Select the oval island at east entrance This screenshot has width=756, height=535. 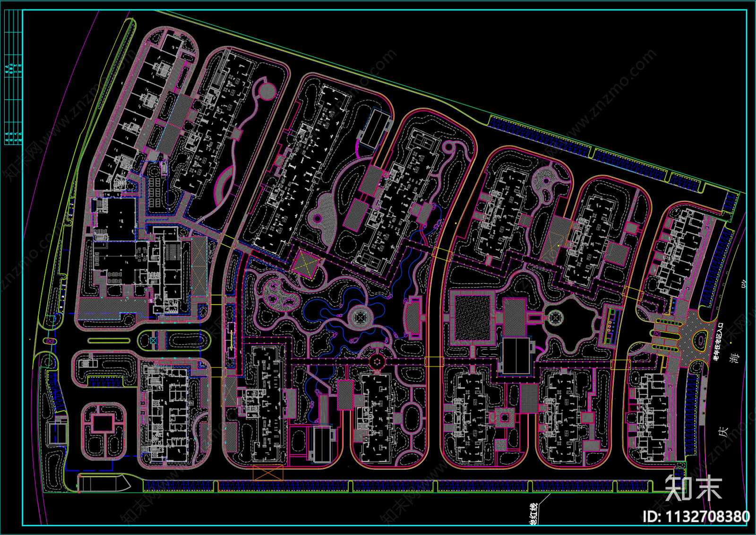[700, 339]
